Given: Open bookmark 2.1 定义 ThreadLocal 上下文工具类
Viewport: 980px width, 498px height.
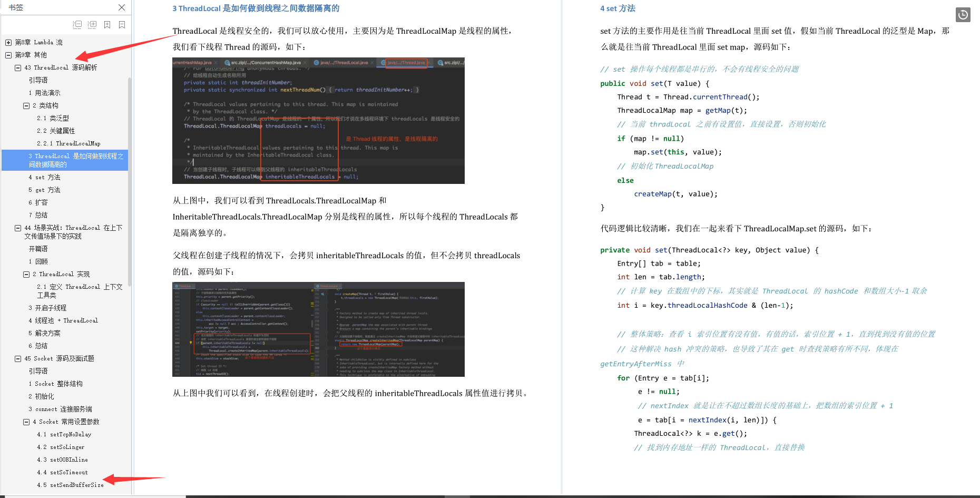Looking at the screenshot, I should 80,291.
